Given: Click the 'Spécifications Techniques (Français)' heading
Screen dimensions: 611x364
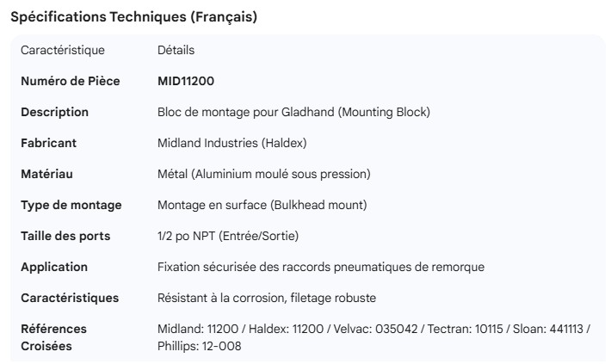Looking at the screenshot, I should [133, 17].
